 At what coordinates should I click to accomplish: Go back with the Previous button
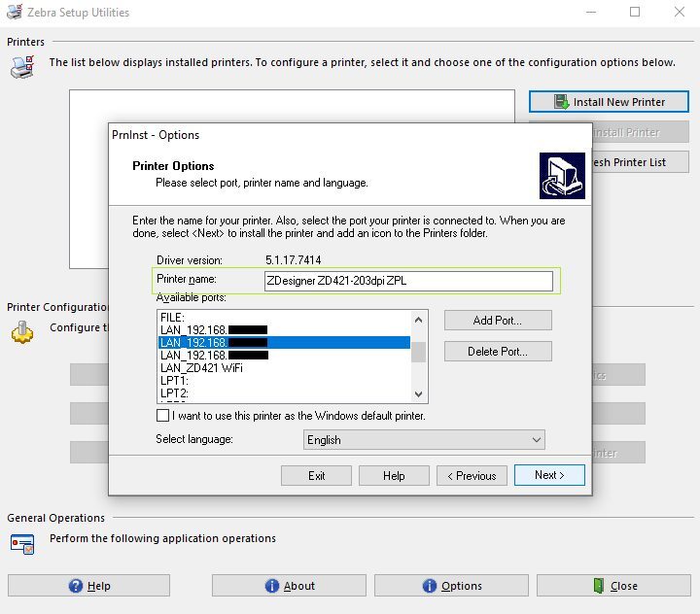[472, 476]
